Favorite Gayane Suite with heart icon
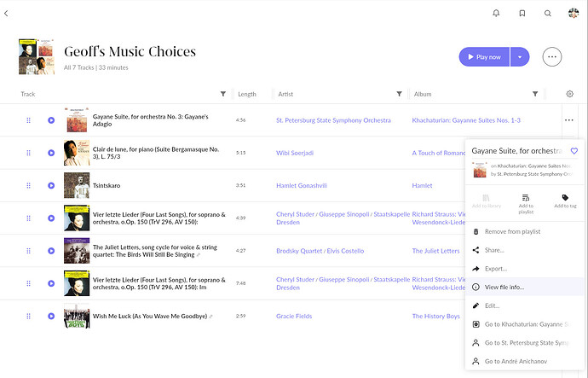588x378 pixels. tap(574, 151)
